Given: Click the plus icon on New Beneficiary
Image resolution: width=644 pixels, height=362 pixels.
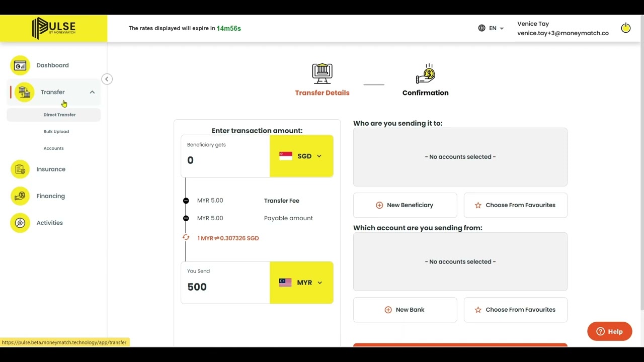Looking at the screenshot, I should coord(379,205).
